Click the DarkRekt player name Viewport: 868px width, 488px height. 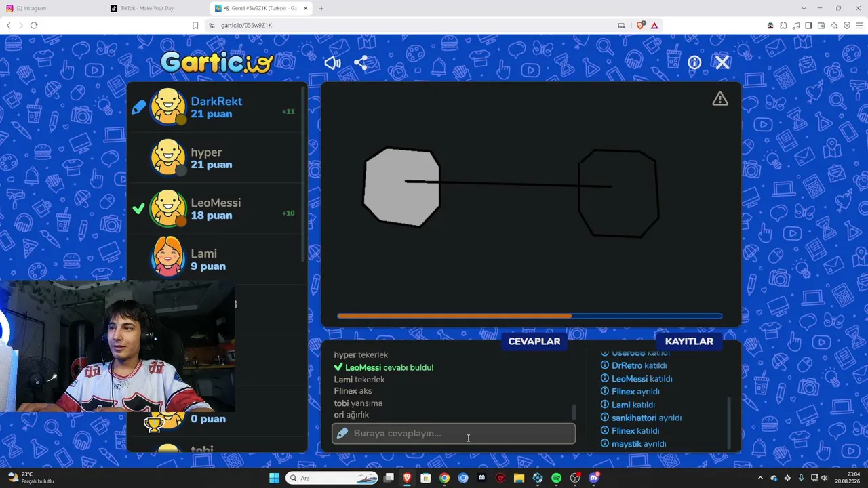click(x=216, y=101)
